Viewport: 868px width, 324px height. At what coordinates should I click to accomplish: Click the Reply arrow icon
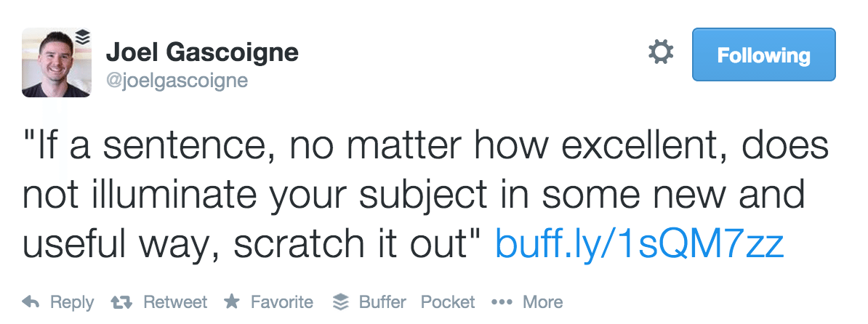(31, 302)
